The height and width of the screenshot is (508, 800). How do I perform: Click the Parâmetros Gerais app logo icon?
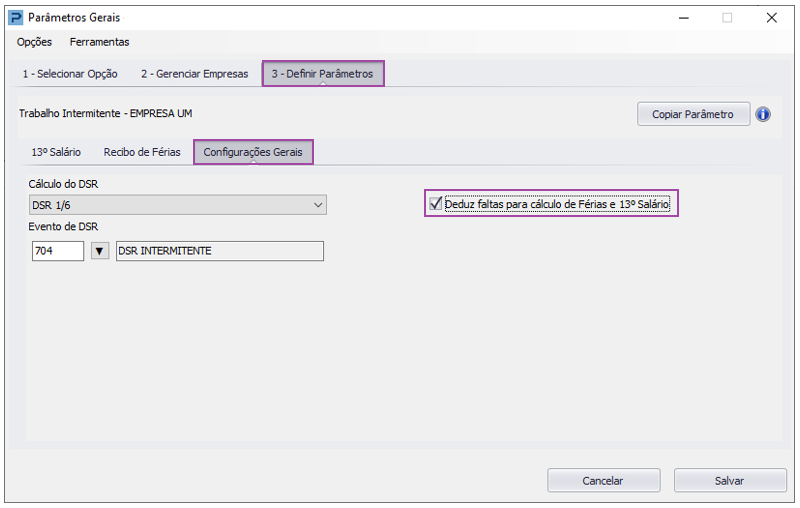pyautogui.click(x=16, y=18)
